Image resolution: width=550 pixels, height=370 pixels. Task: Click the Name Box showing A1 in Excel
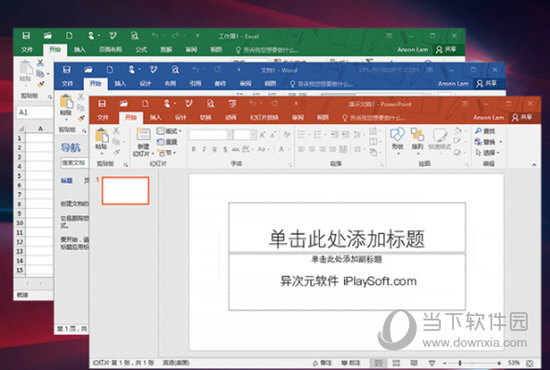(34, 112)
